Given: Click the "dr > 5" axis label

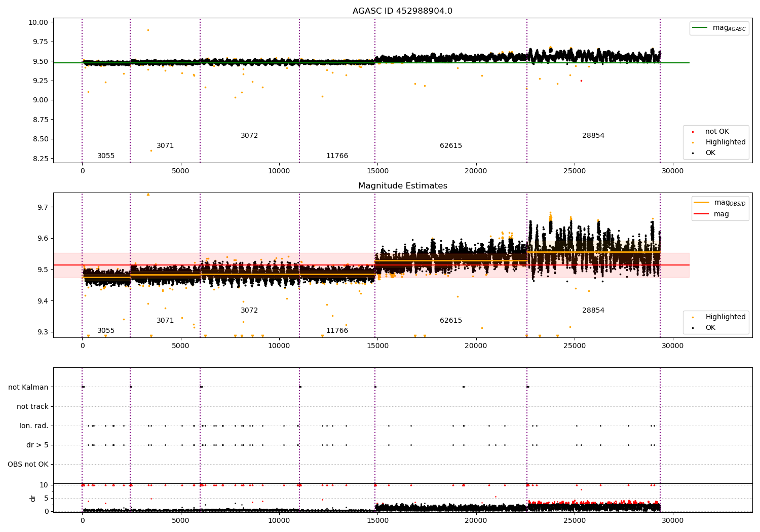Looking at the screenshot, I should click(x=37, y=445).
